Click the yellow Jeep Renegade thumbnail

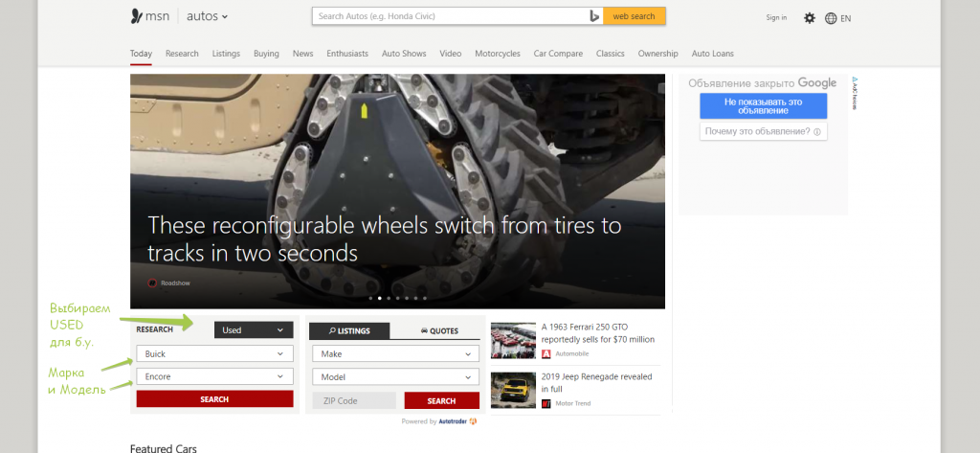pos(513,391)
